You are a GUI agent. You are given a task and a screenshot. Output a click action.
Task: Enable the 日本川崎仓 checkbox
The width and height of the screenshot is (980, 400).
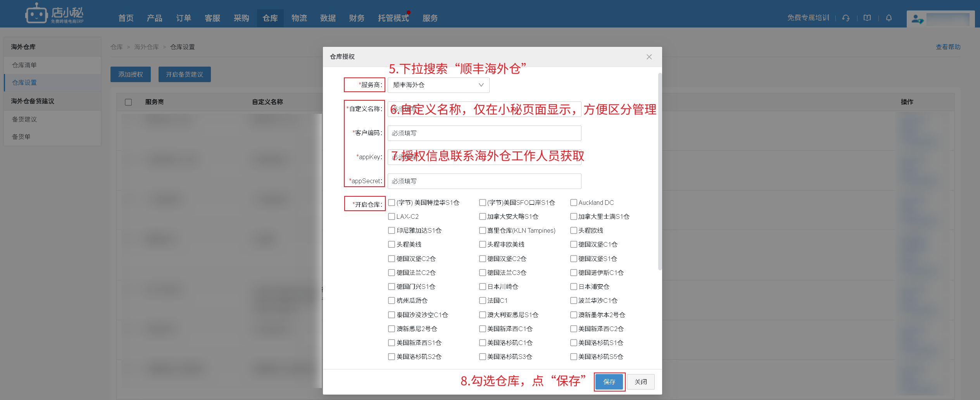483,287
